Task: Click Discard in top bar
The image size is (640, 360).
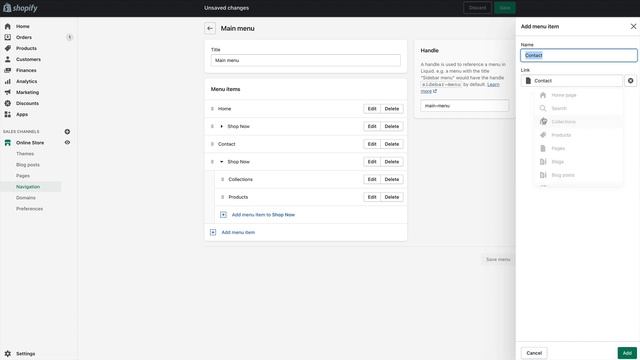Action: pos(478,8)
